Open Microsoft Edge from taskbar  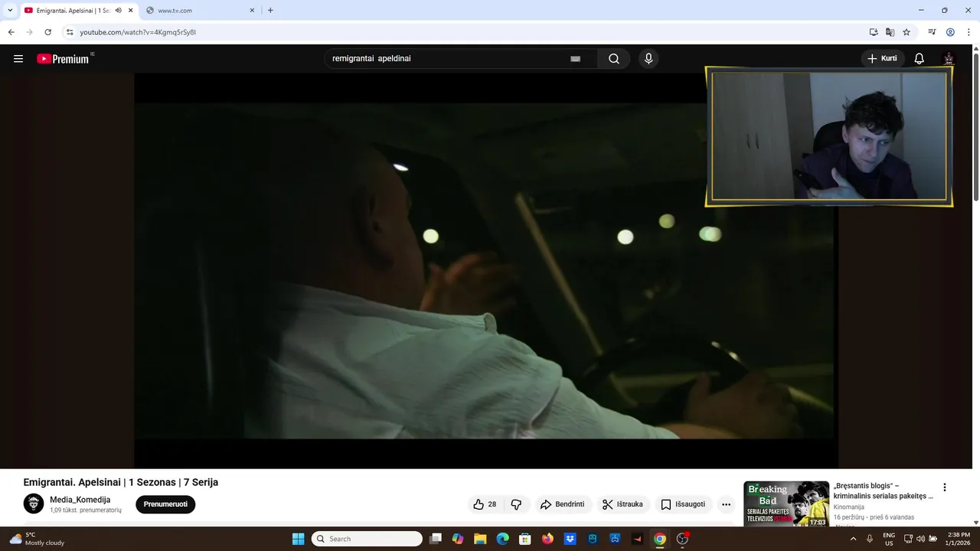pos(502,539)
